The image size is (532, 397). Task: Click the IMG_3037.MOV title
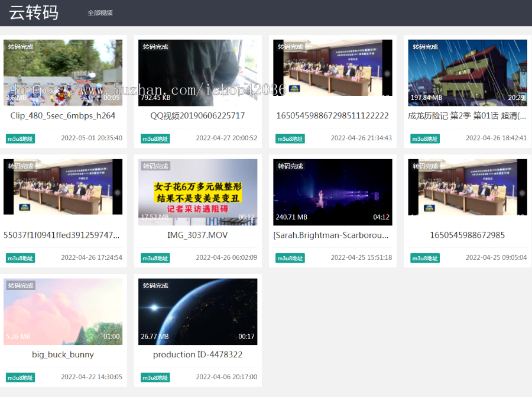pyautogui.click(x=197, y=235)
